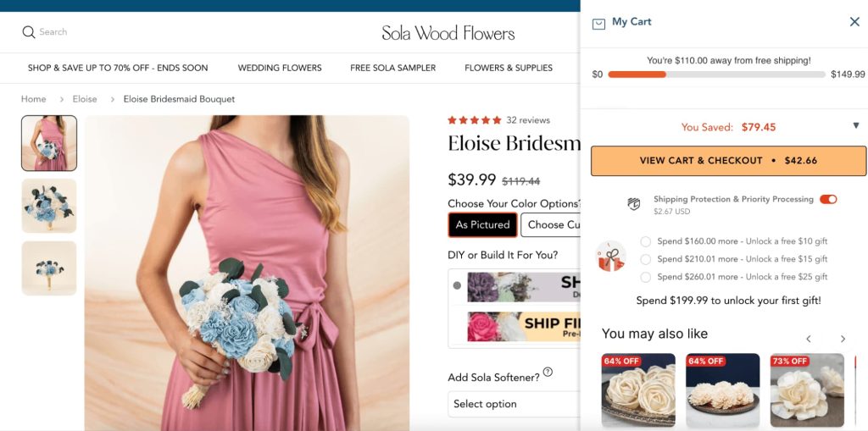Open the Sola Softener select dropdown
Viewport: 868px width, 431px height.
514,404
